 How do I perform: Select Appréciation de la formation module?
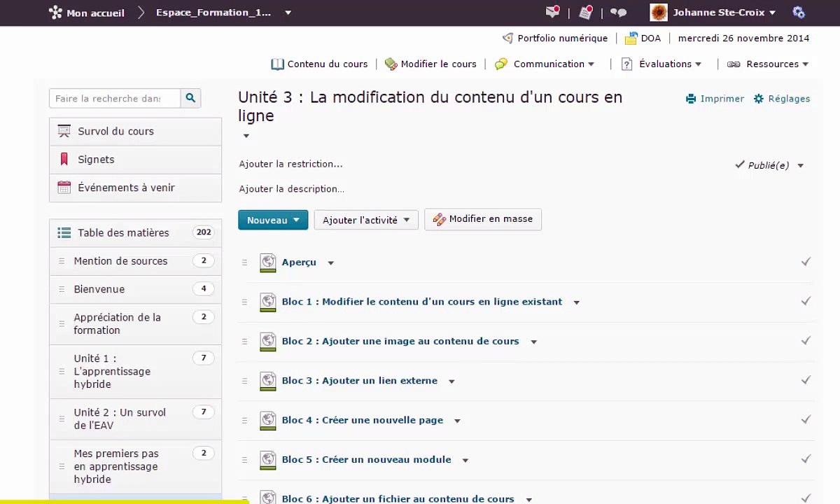pyautogui.click(x=135, y=324)
